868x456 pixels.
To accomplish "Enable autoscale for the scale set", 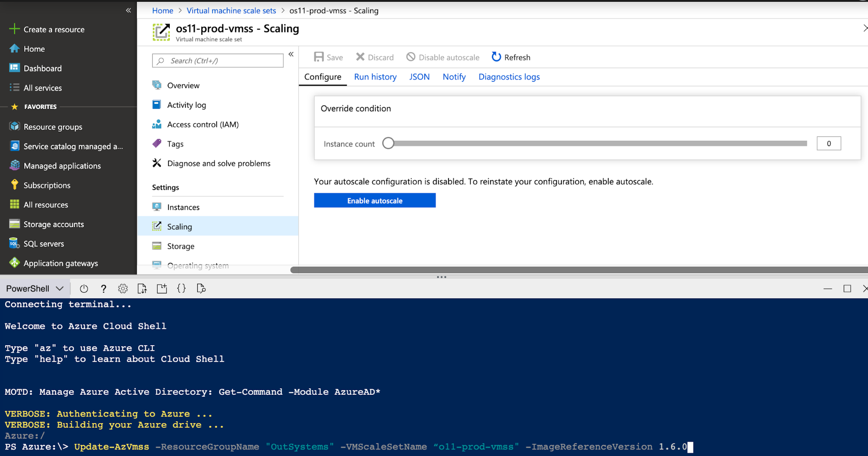I will pos(374,200).
